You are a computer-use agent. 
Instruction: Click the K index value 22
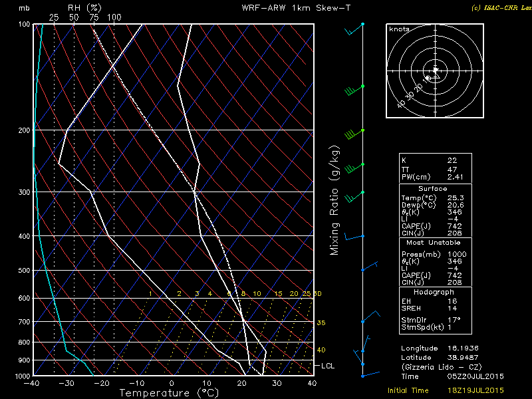point(452,160)
